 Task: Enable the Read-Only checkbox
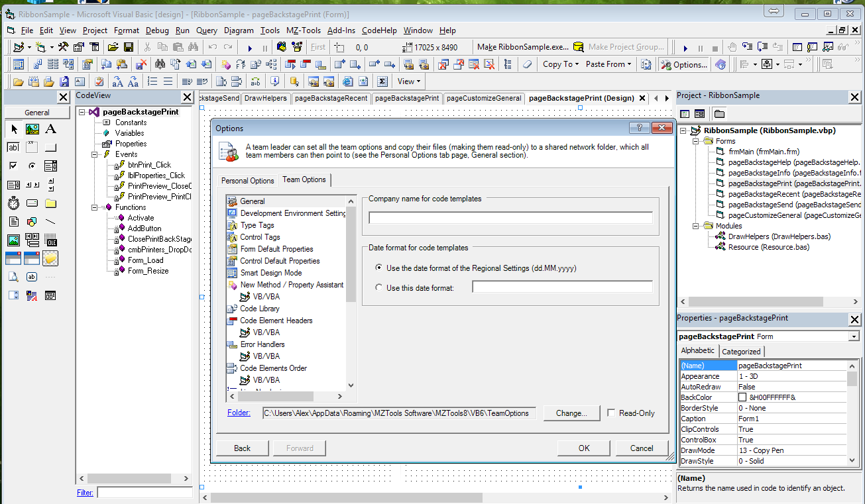tap(611, 413)
